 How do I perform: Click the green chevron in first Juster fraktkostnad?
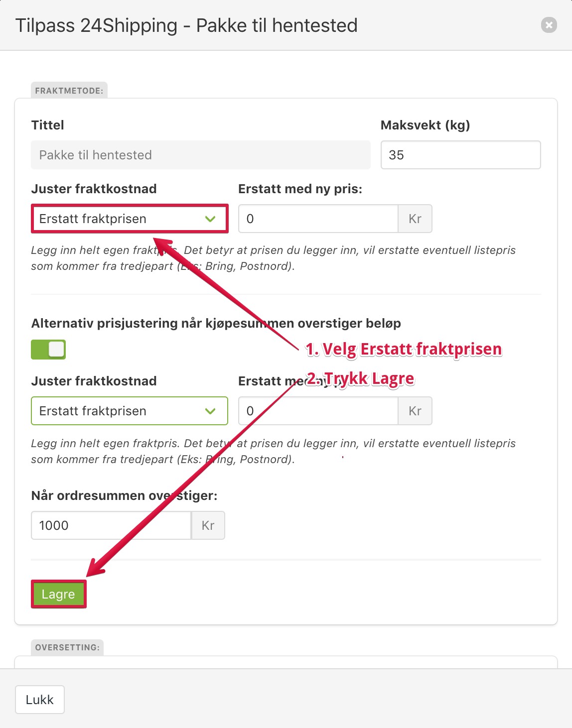coord(210,219)
